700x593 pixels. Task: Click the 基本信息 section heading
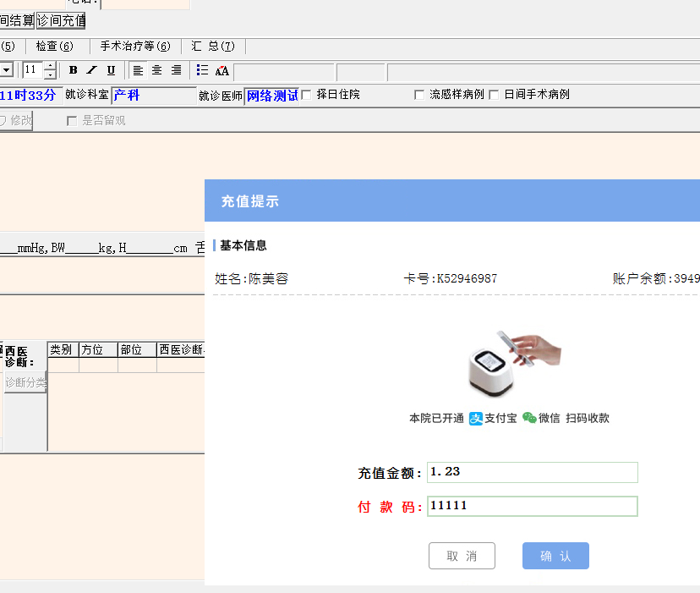[243, 245]
